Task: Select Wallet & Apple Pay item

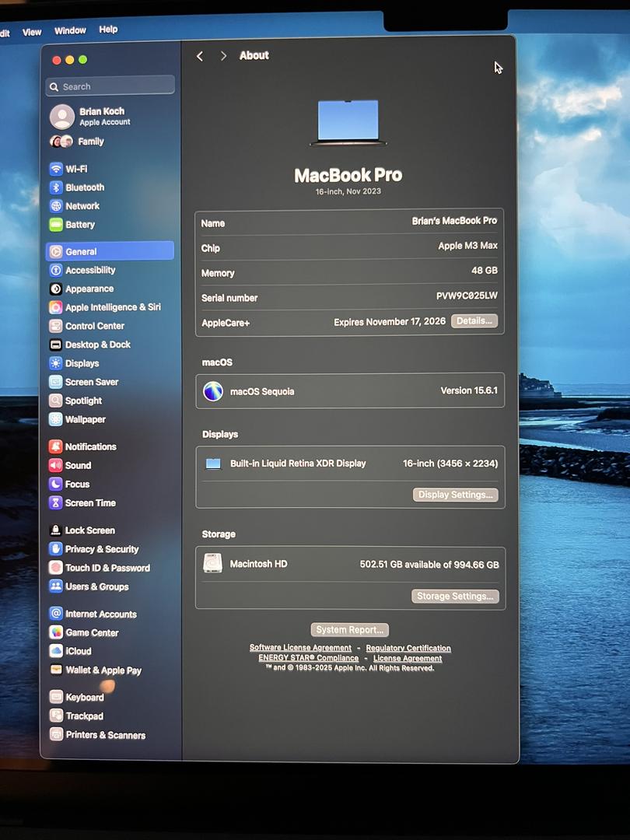Action: 103,670
